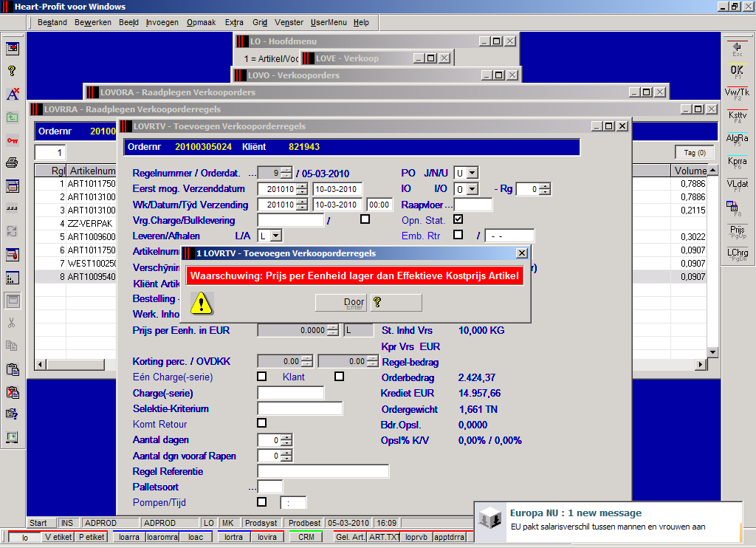This screenshot has width=756, height=548.
Task: Toggle the Opn. Stat. checkbox
Action: click(x=458, y=219)
